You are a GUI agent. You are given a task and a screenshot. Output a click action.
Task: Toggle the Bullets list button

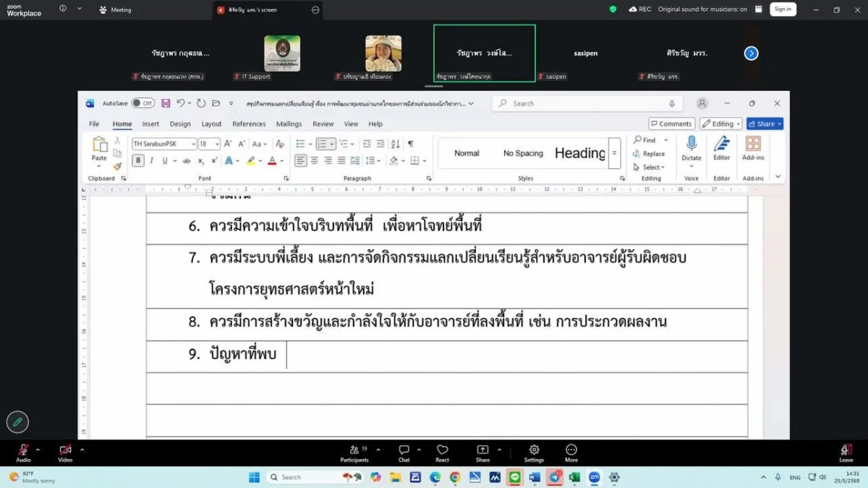300,144
